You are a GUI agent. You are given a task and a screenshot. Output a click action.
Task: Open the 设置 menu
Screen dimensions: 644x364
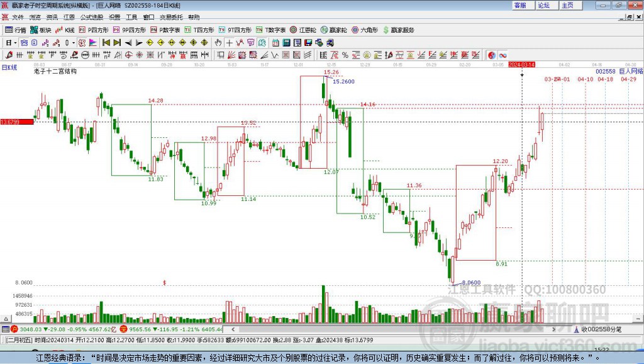[x=114, y=17]
